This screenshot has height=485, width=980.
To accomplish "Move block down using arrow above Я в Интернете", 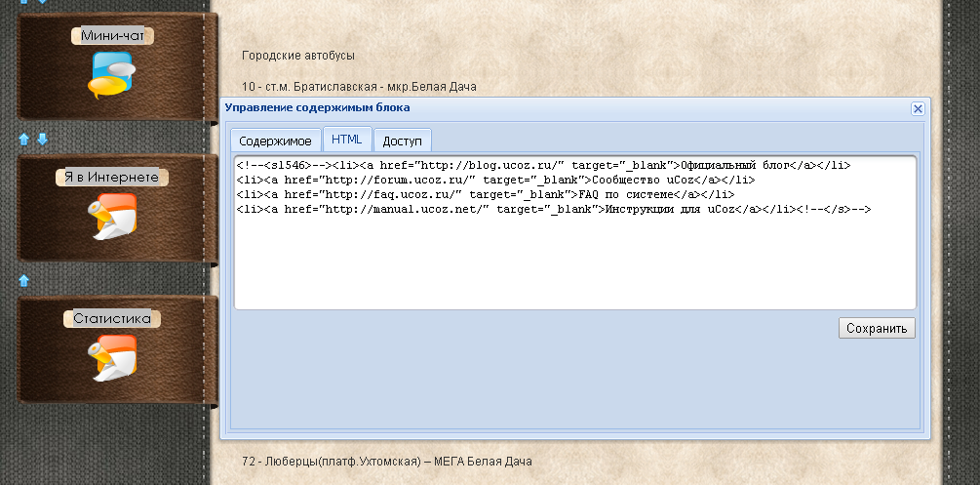I will (x=42, y=139).
